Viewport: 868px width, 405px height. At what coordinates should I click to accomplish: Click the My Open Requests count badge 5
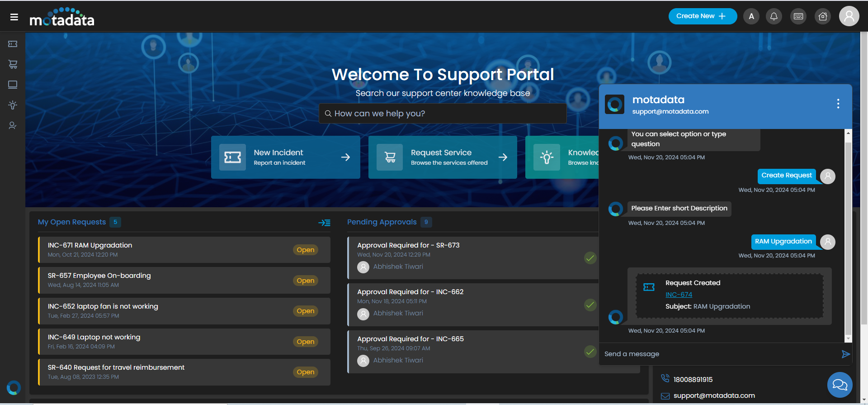pos(115,222)
